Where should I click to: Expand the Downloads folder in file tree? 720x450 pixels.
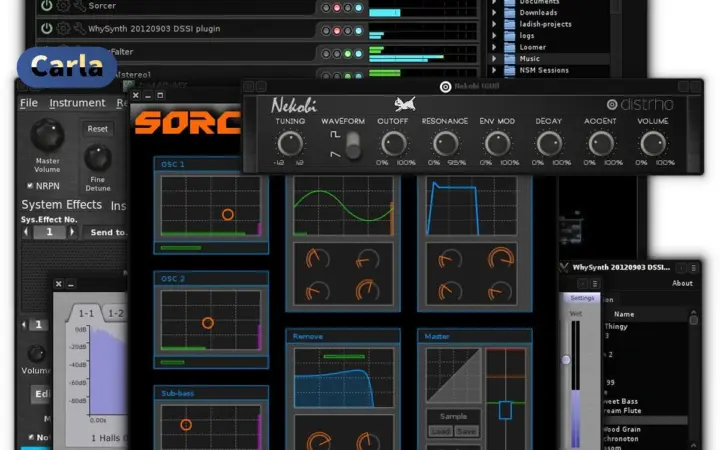pos(494,12)
